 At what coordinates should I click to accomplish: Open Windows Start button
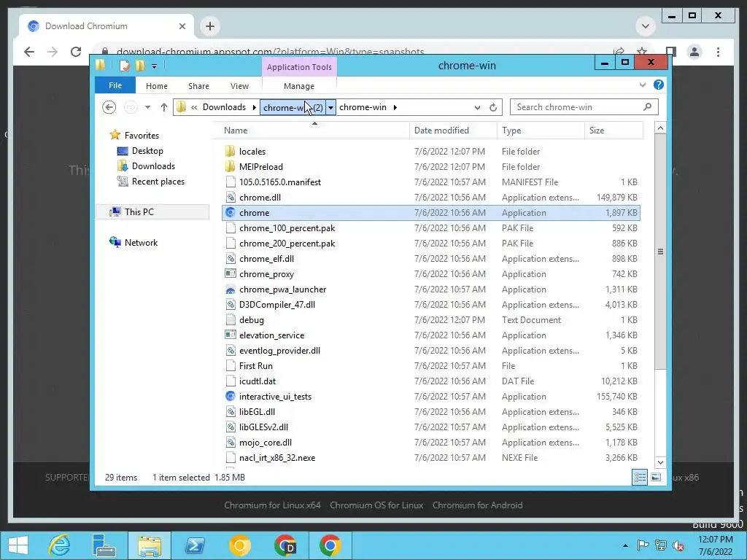(x=18, y=545)
